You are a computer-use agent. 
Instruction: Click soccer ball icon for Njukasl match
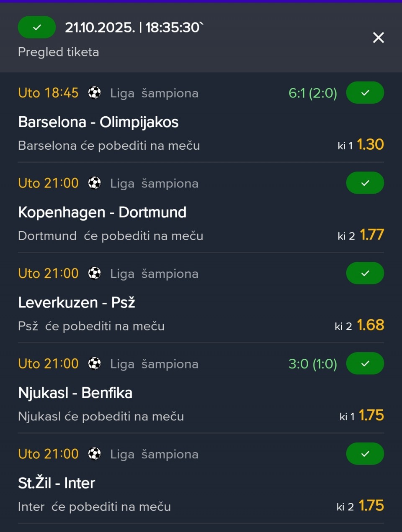pyautogui.click(x=95, y=363)
